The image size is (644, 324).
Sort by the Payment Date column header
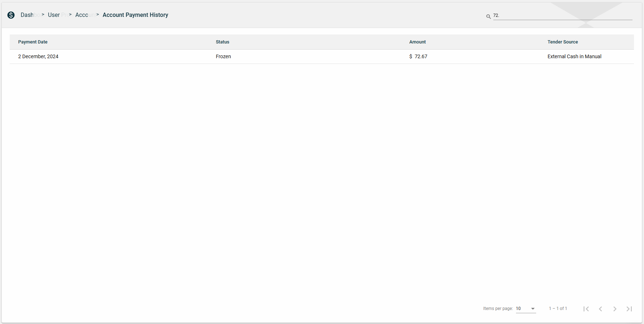click(x=33, y=42)
